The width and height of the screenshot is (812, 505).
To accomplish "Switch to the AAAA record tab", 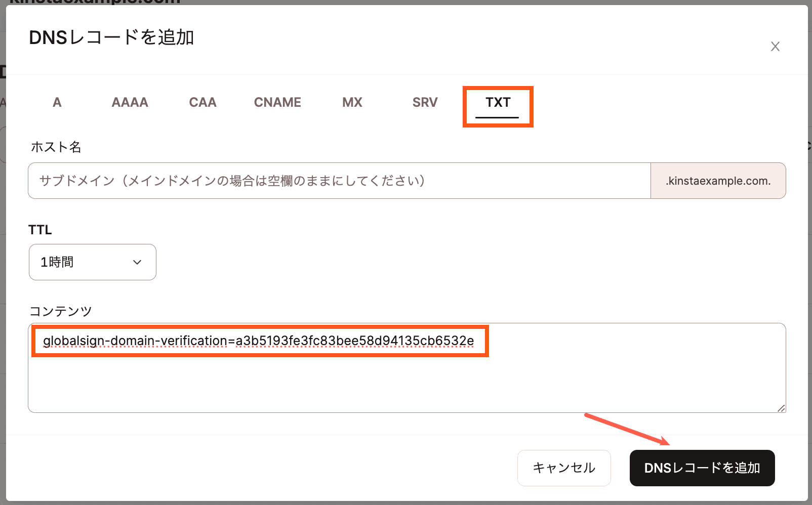I will tap(130, 102).
